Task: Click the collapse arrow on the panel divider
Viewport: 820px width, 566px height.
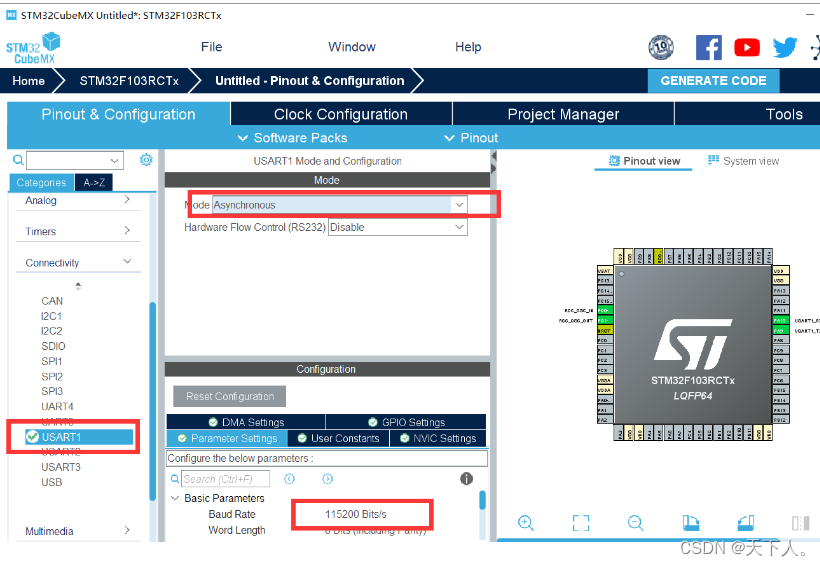Action: pyautogui.click(x=493, y=156)
